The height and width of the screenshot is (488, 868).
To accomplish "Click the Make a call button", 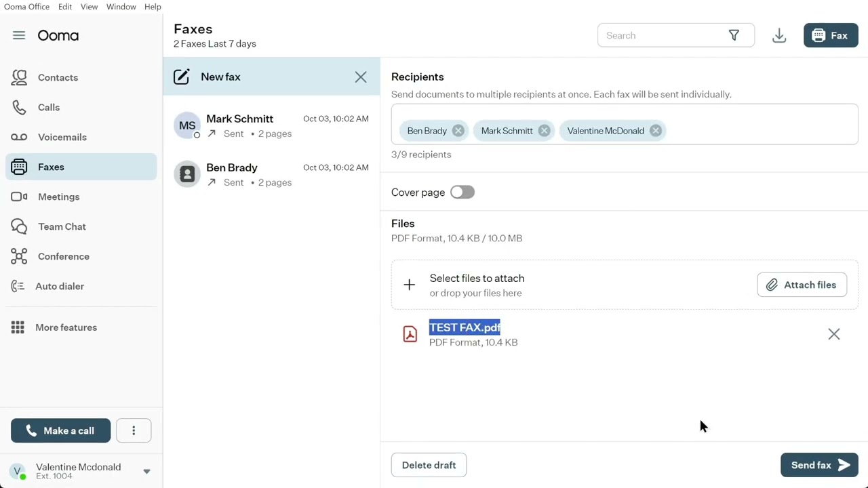I will pyautogui.click(x=60, y=430).
